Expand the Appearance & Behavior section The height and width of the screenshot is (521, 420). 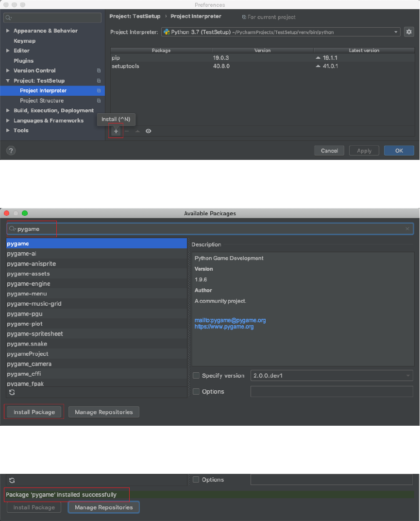click(8, 31)
